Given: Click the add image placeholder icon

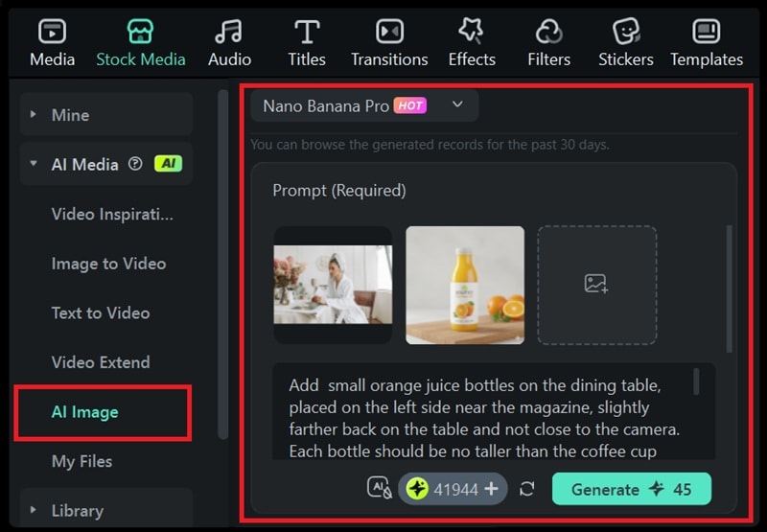Looking at the screenshot, I should [596, 284].
